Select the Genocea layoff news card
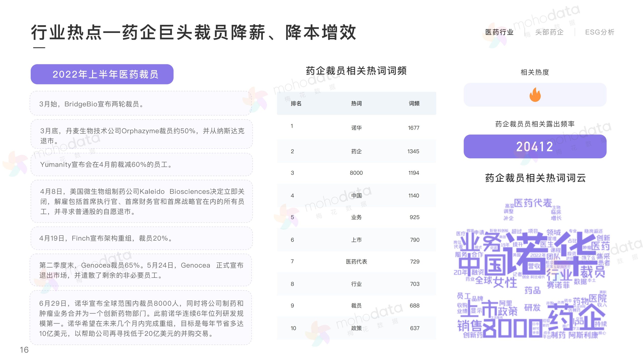 click(141, 270)
